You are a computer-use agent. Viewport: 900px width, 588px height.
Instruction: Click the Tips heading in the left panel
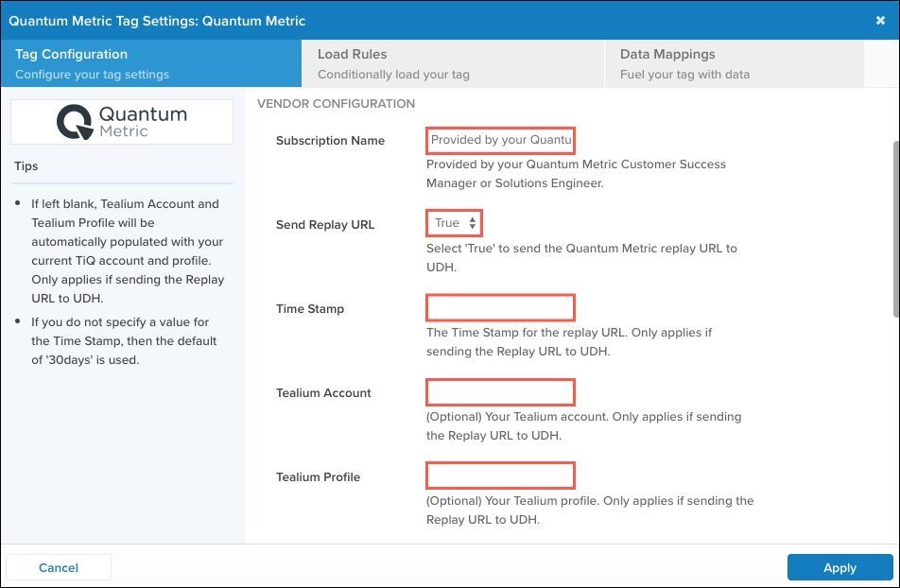point(26,166)
